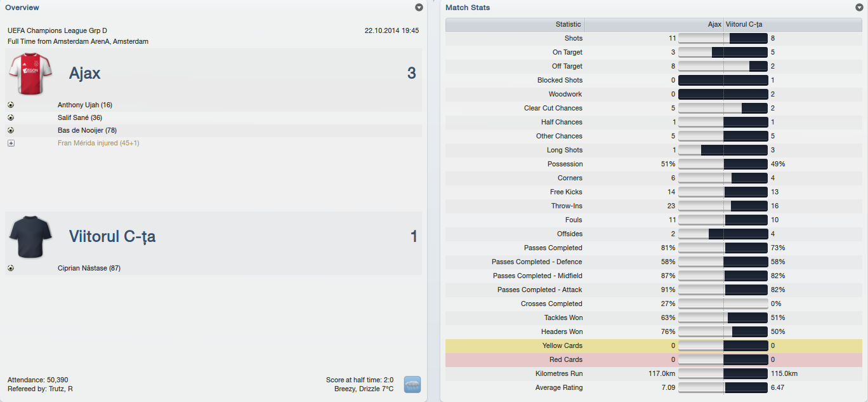
Task: Click the Viitorul C-ța team name heading
Action: click(112, 237)
